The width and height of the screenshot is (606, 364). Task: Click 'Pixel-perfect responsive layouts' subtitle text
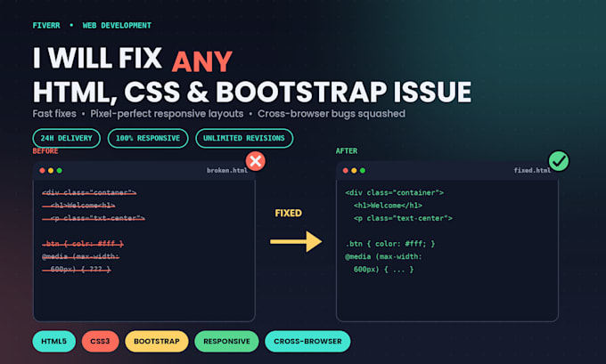point(167,114)
